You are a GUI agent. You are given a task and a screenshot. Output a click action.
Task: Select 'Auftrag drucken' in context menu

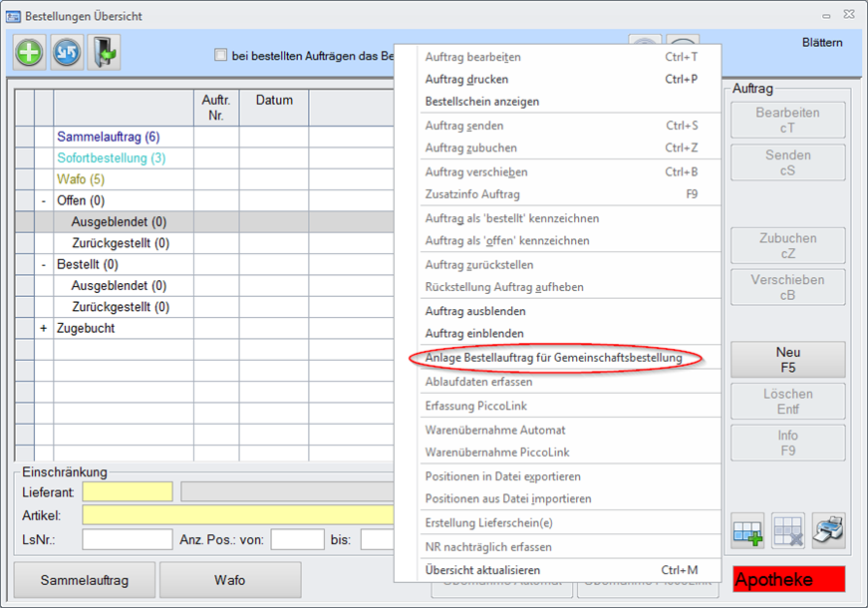click(466, 80)
